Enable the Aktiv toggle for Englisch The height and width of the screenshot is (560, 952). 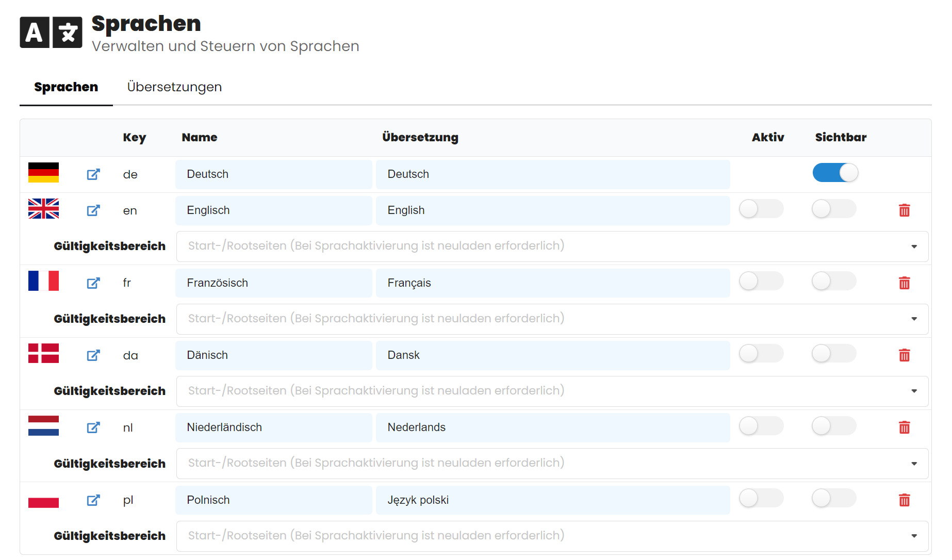click(761, 209)
